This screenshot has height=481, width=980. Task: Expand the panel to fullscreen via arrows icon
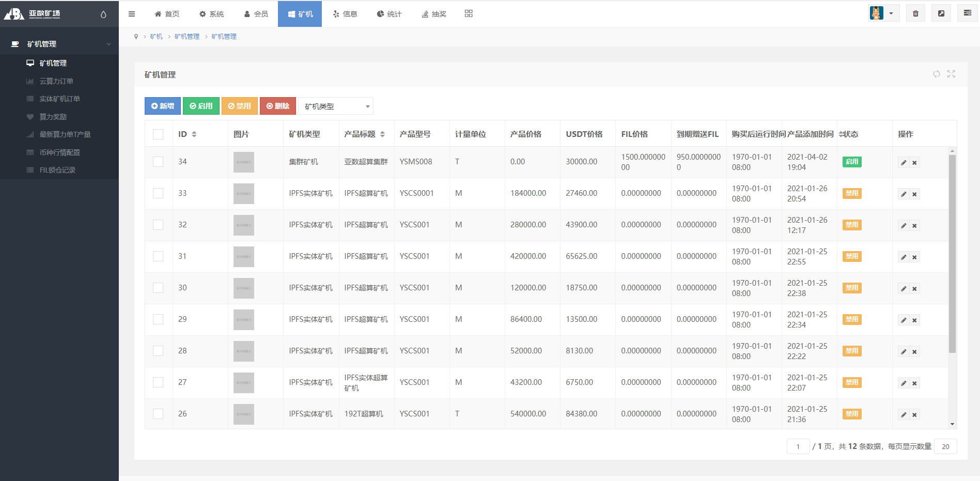(x=951, y=74)
